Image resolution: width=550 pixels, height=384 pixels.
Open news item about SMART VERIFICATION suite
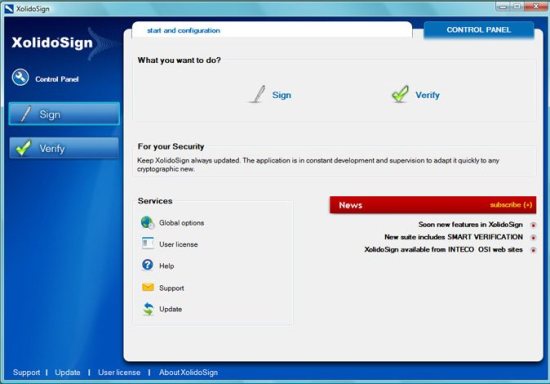point(454,237)
